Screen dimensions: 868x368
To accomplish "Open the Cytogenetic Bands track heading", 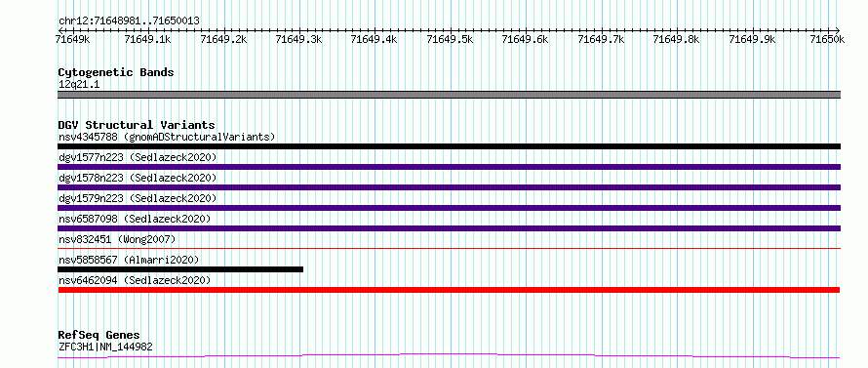I will pyautogui.click(x=116, y=72).
